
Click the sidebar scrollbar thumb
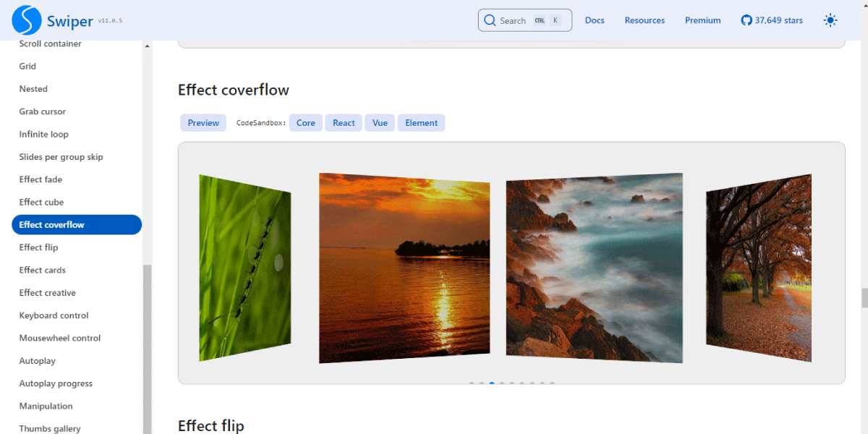[148, 349]
